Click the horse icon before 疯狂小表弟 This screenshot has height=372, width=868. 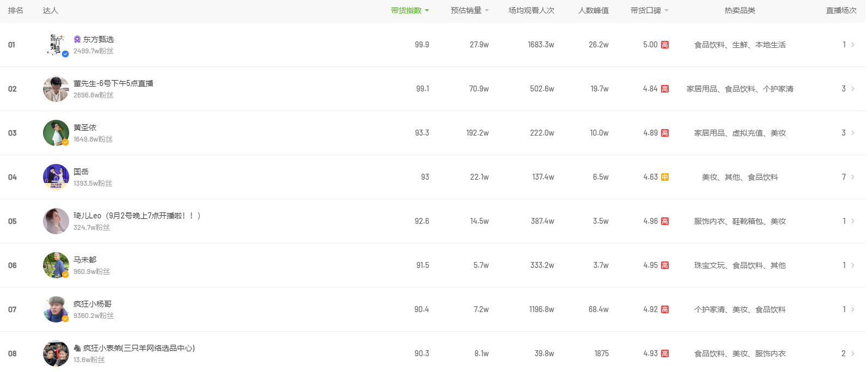77,348
